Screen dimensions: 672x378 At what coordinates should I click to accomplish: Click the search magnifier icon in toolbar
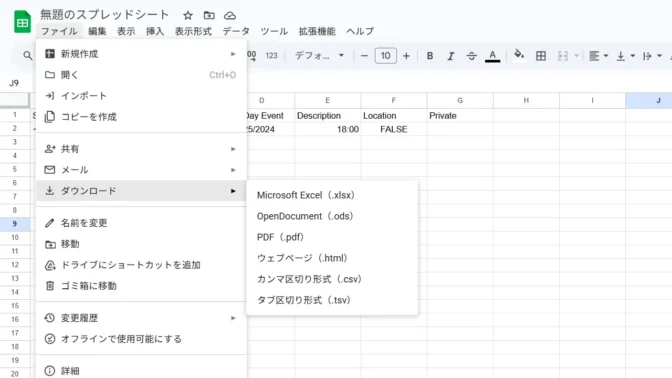pyautogui.click(x=27, y=56)
